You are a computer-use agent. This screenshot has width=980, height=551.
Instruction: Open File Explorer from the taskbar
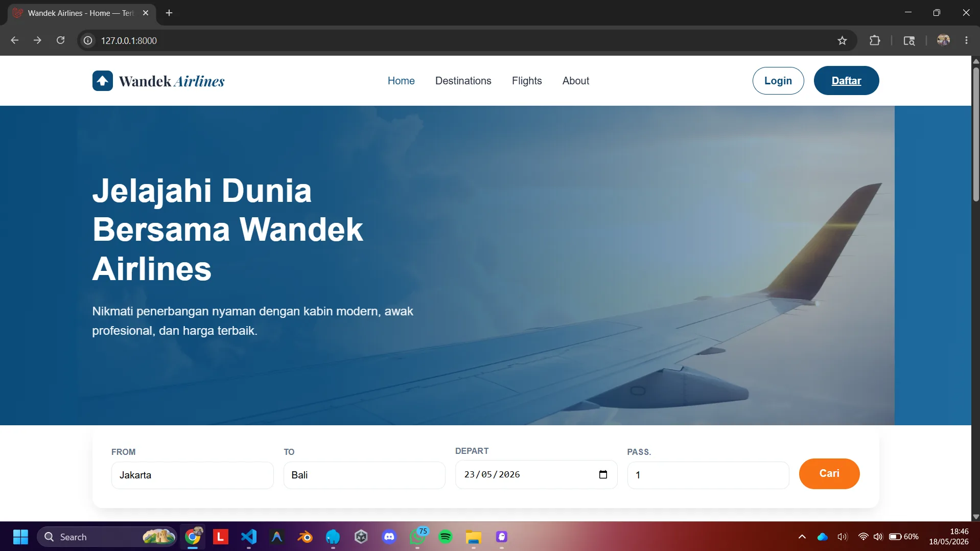[x=474, y=537]
